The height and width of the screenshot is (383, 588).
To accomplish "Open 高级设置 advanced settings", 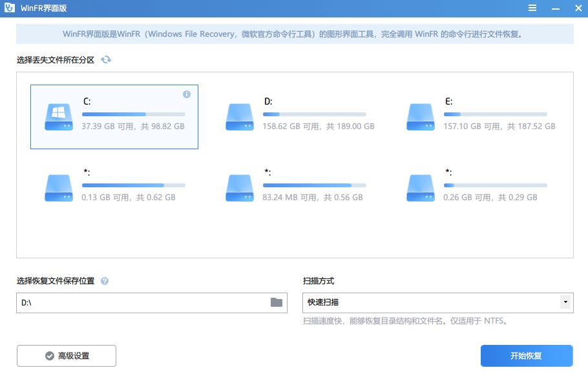I will 67,356.
